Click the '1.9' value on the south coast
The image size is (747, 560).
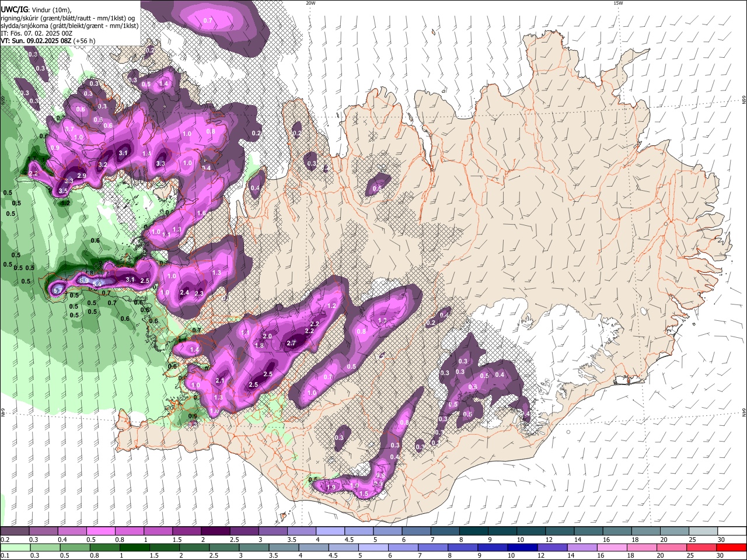pyautogui.click(x=331, y=488)
